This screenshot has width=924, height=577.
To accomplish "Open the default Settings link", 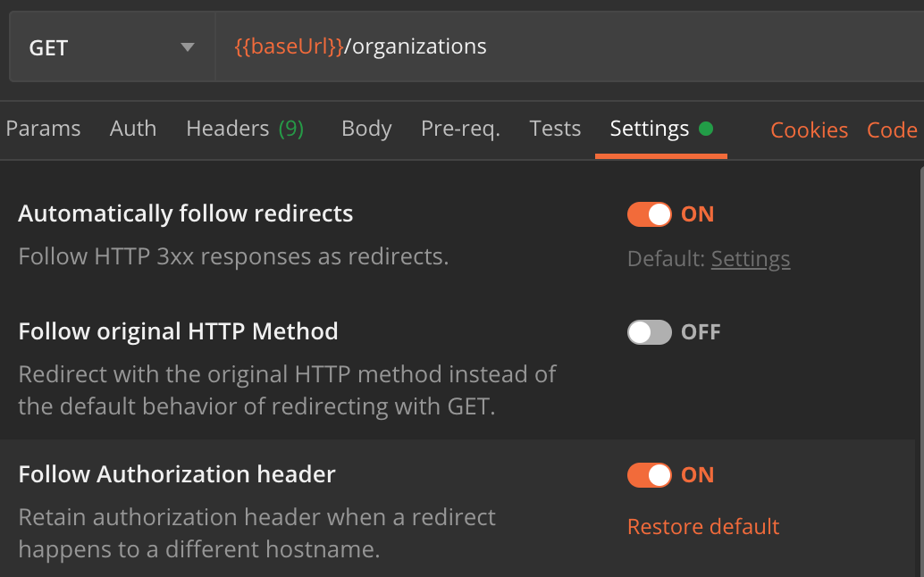I will coord(751,259).
